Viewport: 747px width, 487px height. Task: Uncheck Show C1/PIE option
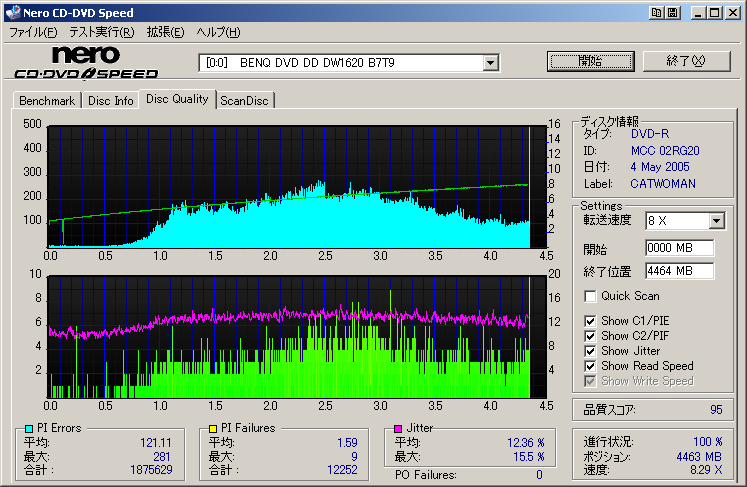590,321
